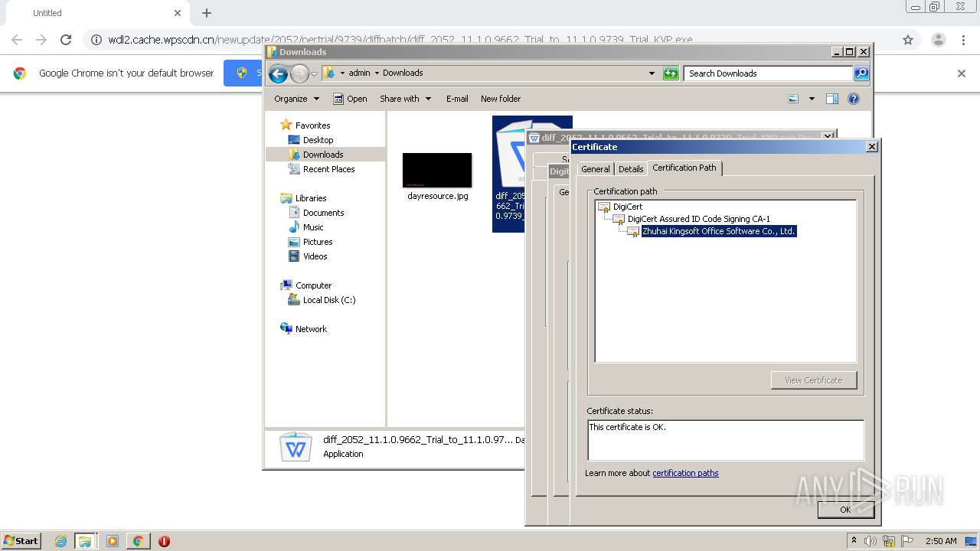The height and width of the screenshot is (551, 980).
Task: Open the address bar history dropdown
Action: (652, 73)
